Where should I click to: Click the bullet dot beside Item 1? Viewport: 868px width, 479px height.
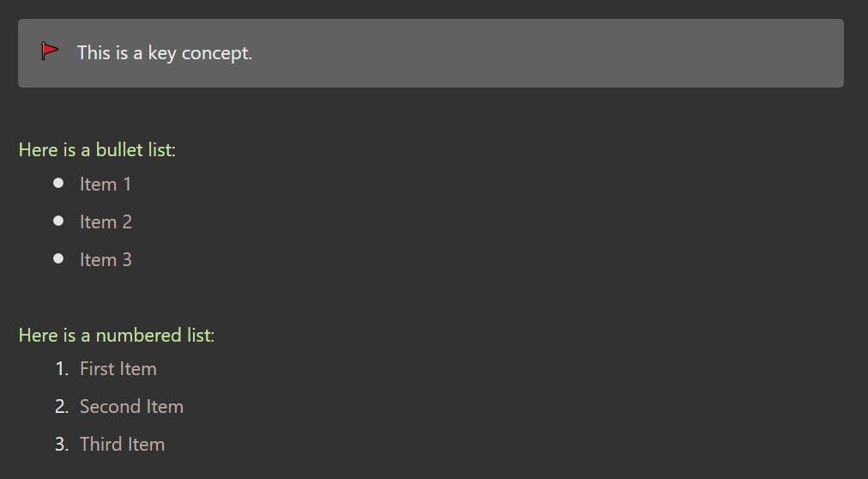tap(58, 183)
